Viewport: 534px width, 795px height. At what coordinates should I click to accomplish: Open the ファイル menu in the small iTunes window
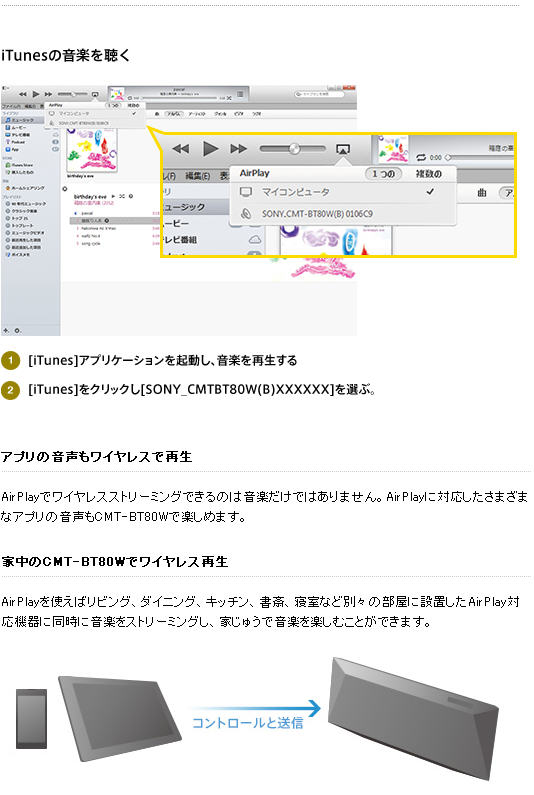[11, 106]
